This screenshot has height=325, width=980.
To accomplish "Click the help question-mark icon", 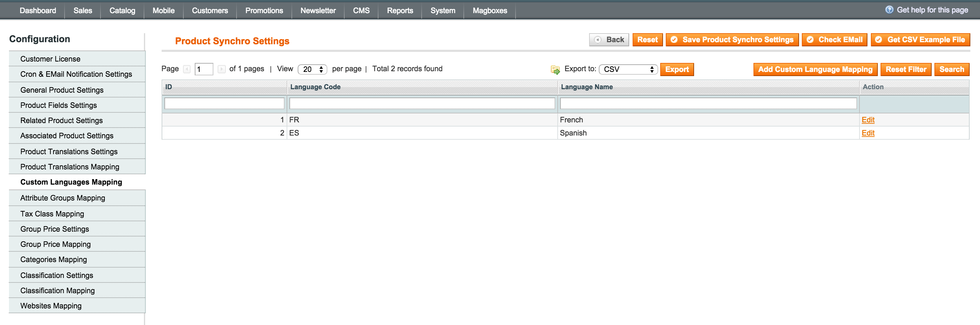I will click(889, 10).
